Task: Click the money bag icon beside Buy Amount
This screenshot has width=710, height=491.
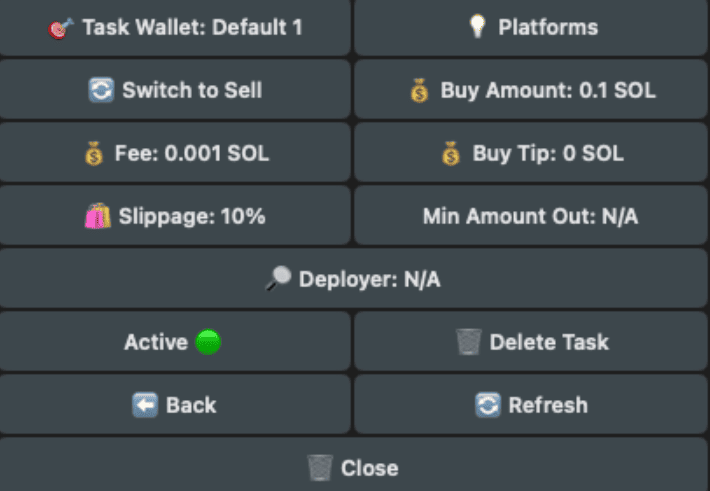Action: pyautogui.click(x=419, y=90)
